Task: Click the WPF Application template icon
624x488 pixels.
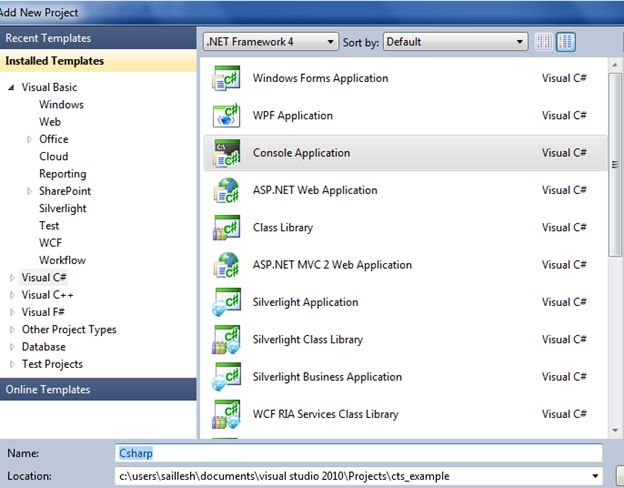Action: [226, 115]
